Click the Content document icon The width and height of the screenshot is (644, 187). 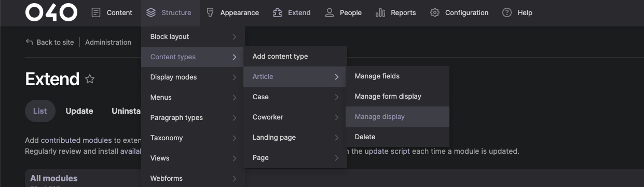pyautogui.click(x=96, y=12)
